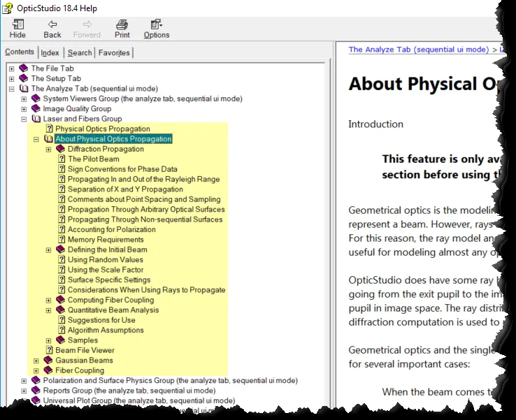The height and width of the screenshot is (420, 516).
Task: Click book icon beside Gaussian Beams
Action: (x=48, y=360)
